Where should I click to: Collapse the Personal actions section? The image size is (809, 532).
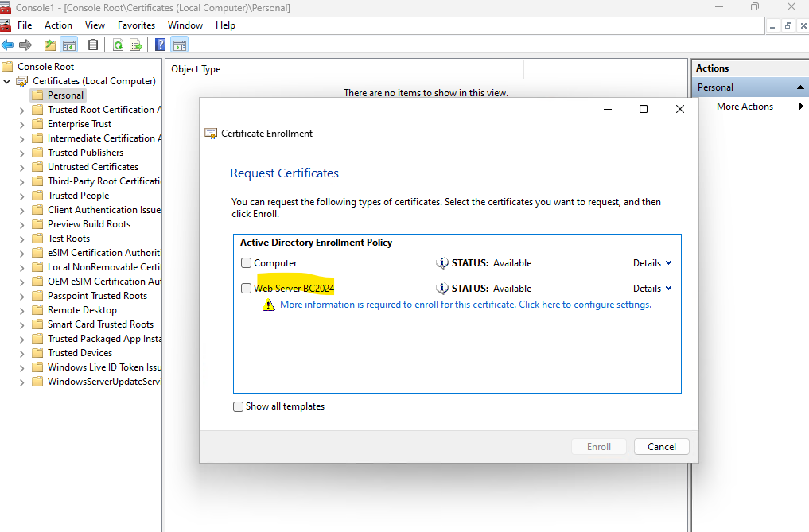(x=800, y=87)
